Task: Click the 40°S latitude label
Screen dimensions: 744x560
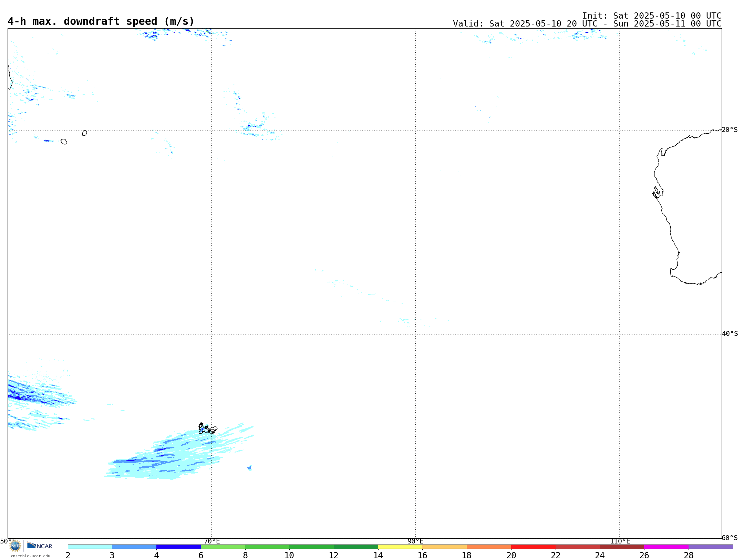Action: [x=730, y=334]
